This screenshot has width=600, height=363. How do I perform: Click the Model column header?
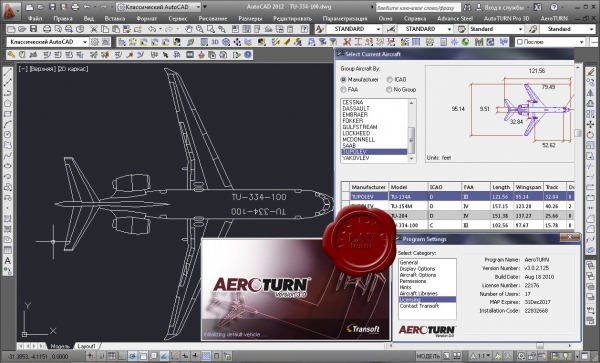tap(407, 187)
